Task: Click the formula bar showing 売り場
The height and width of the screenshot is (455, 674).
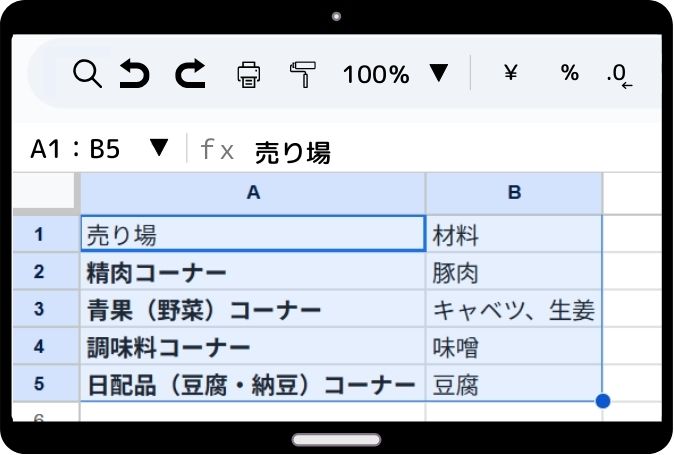Action: click(x=400, y=151)
